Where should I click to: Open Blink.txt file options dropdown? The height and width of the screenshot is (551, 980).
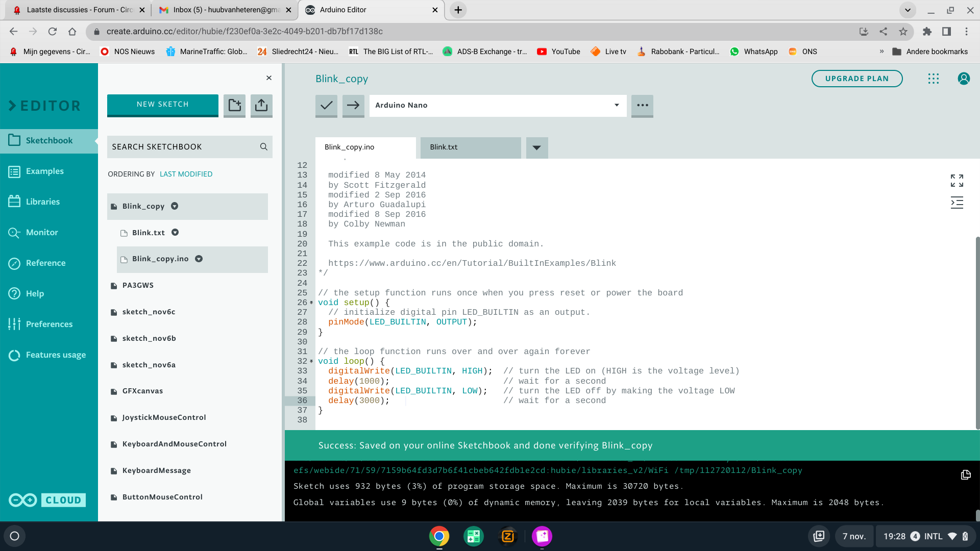point(175,233)
